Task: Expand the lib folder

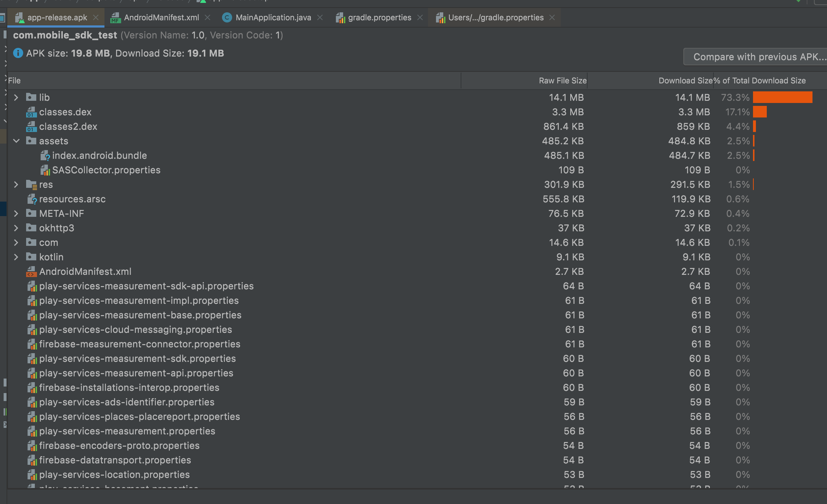Action: click(x=16, y=97)
